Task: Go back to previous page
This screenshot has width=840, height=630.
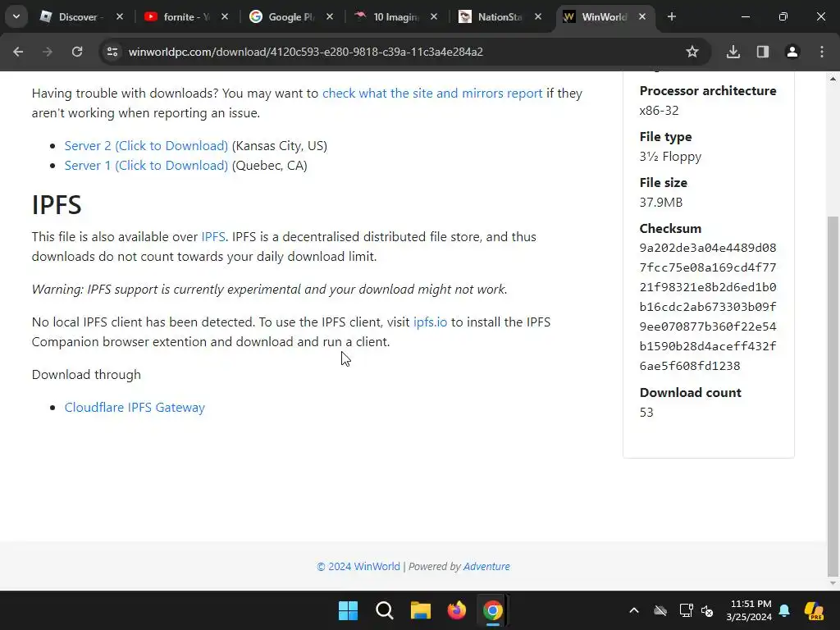Action: (18, 52)
